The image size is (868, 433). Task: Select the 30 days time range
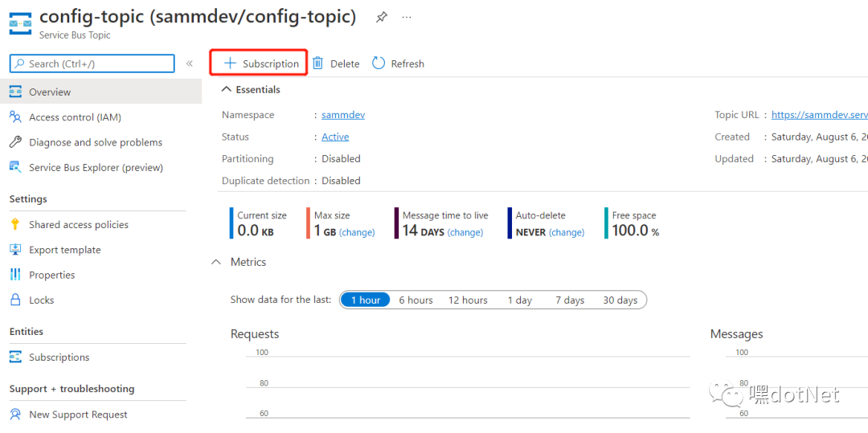click(620, 300)
